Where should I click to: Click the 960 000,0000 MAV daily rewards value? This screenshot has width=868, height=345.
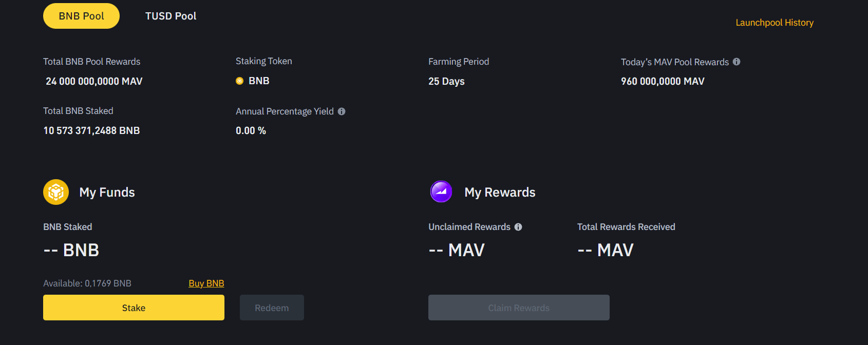click(663, 81)
